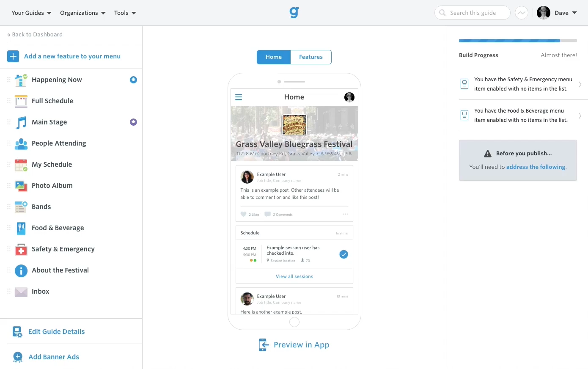Image resolution: width=588 pixels, height=369 pixels.
Task: Switch to the Home tab
Action: [x=274, y=57]
